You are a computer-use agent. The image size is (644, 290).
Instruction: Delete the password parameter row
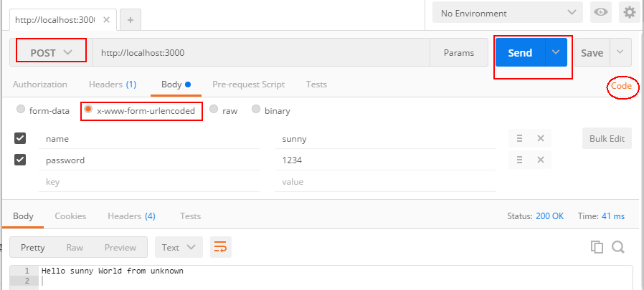click(541, 160)
